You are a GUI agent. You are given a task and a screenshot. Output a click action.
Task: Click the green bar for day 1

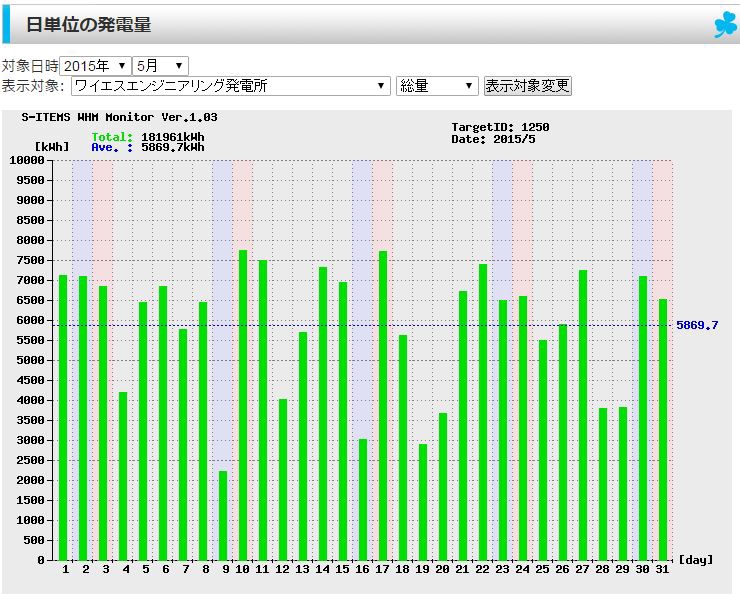pos(63,418)
